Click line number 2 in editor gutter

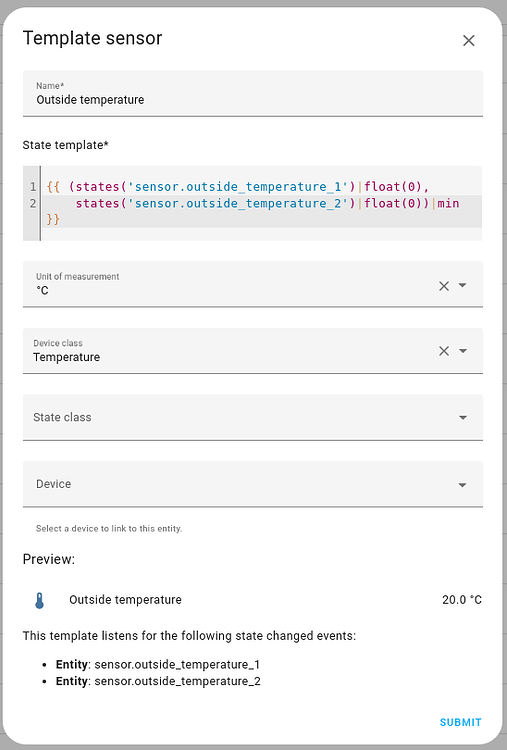point(33,203)
